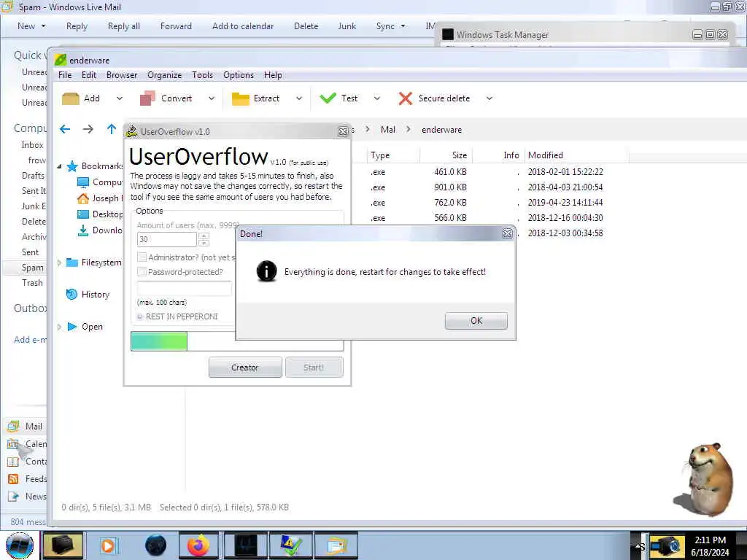Image resolution: width=747 pixels, height=560 pixels.
Task: Click the Extract folder icon
Action: tap(240, 98)
